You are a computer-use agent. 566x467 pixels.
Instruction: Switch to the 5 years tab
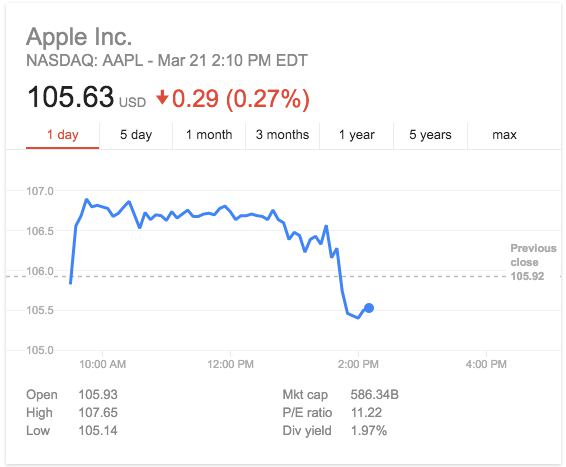[x=430, y=135]
